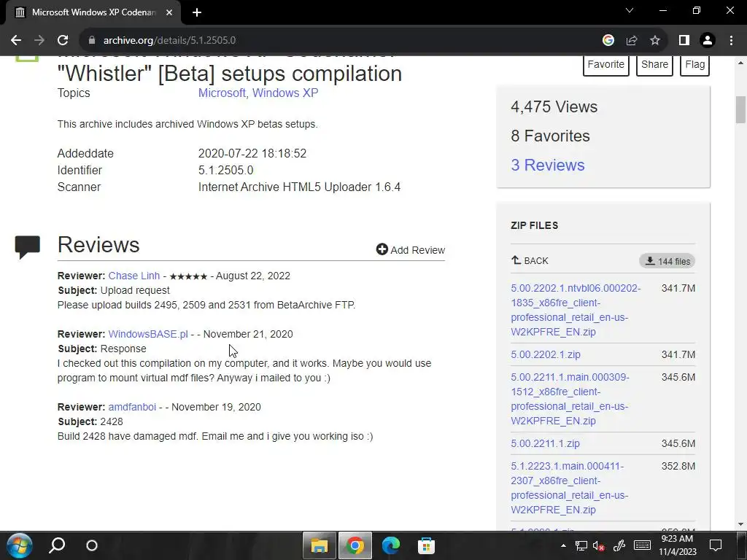This screenshot has width=747, height=560.
Task: Open the Google icon in the address bar
Action: pyautogui.click(x=608, y=41)
